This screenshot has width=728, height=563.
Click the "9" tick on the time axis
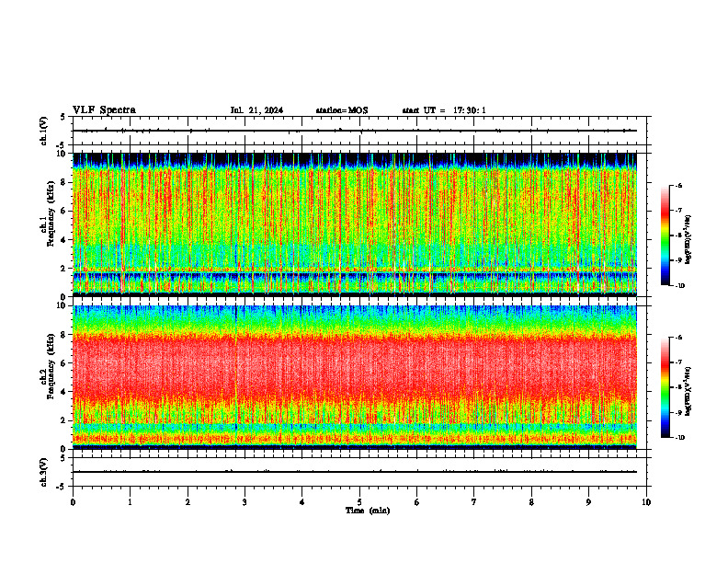[588, 502]
